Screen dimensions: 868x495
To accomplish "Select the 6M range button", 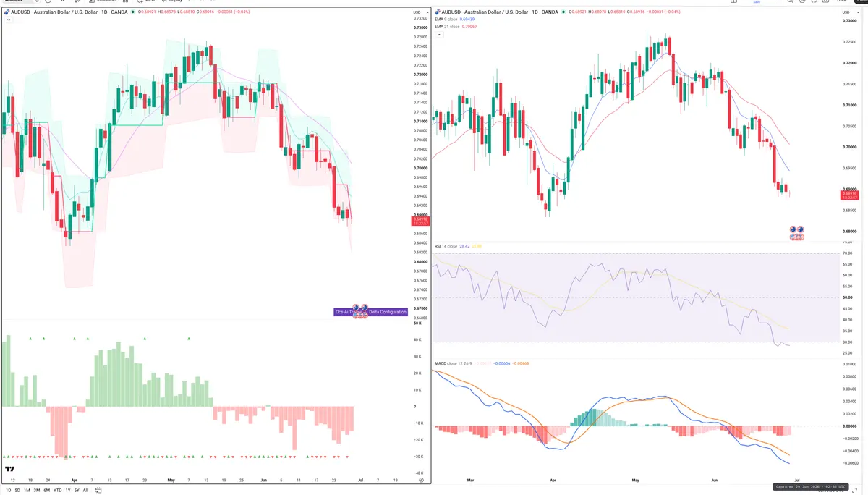I will 47,490.
